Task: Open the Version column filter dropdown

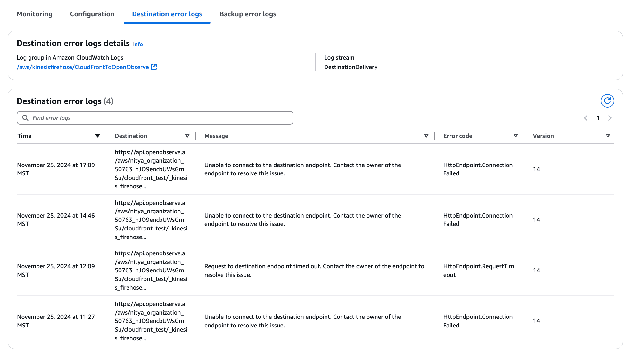Action: (607, 136)
